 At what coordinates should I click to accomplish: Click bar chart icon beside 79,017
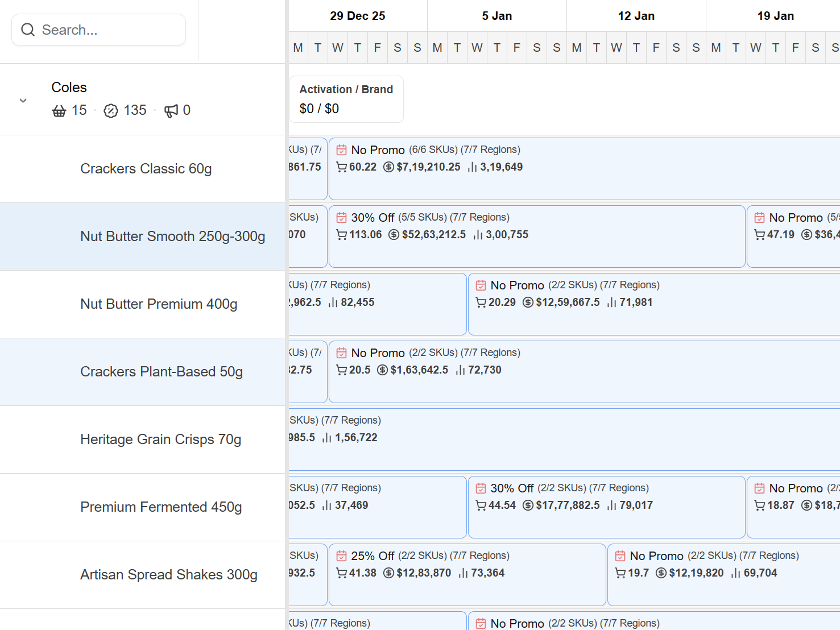point(612,505)
